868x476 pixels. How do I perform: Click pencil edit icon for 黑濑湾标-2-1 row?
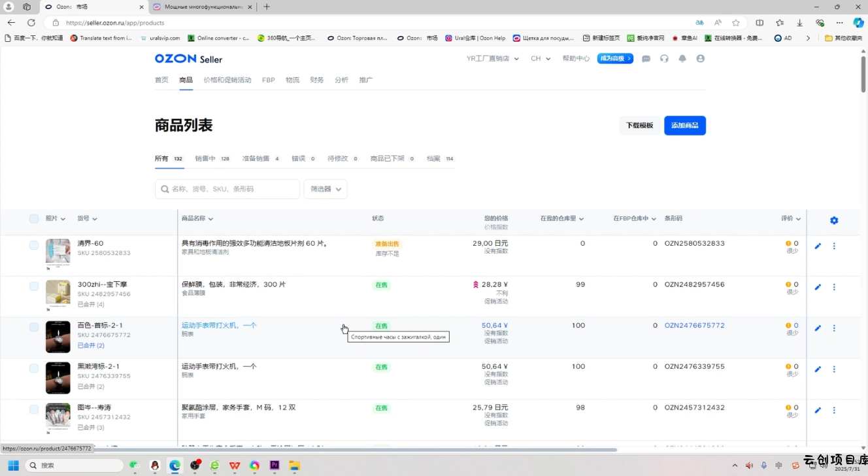(818, 369)
